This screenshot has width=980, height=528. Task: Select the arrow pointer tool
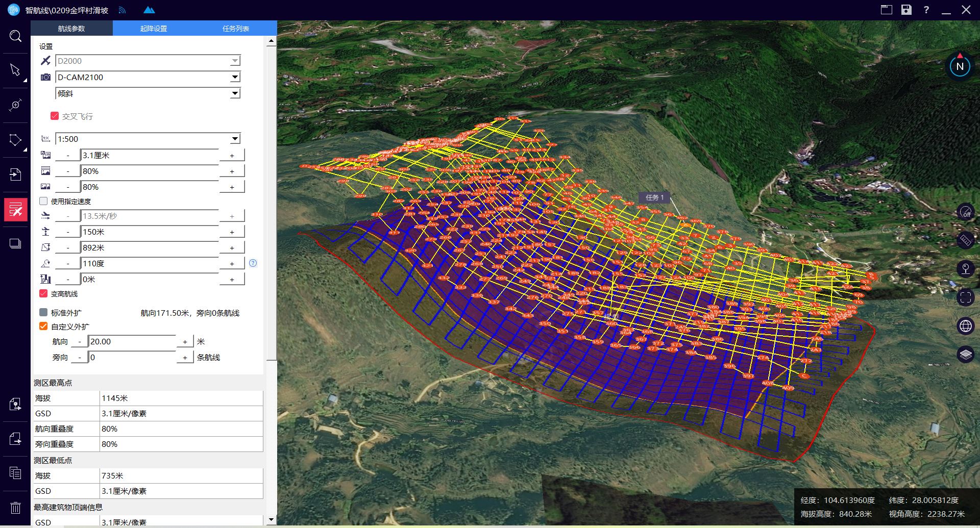pyautogui.click(x=15, y=70)
